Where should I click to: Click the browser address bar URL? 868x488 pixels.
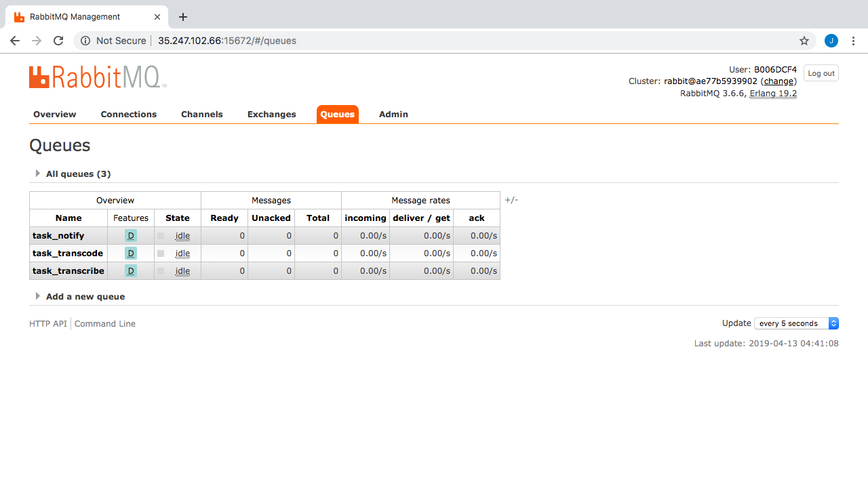tap(227, 41)
